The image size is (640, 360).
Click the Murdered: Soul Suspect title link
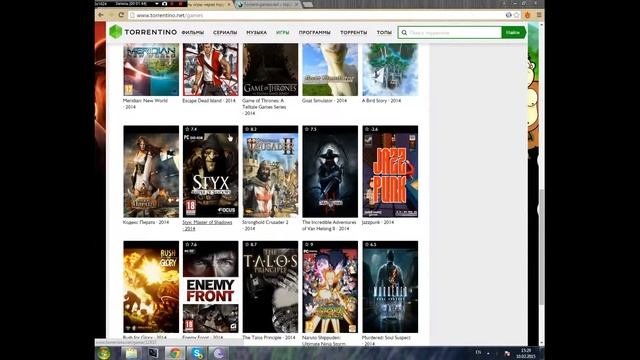(386, 340)
